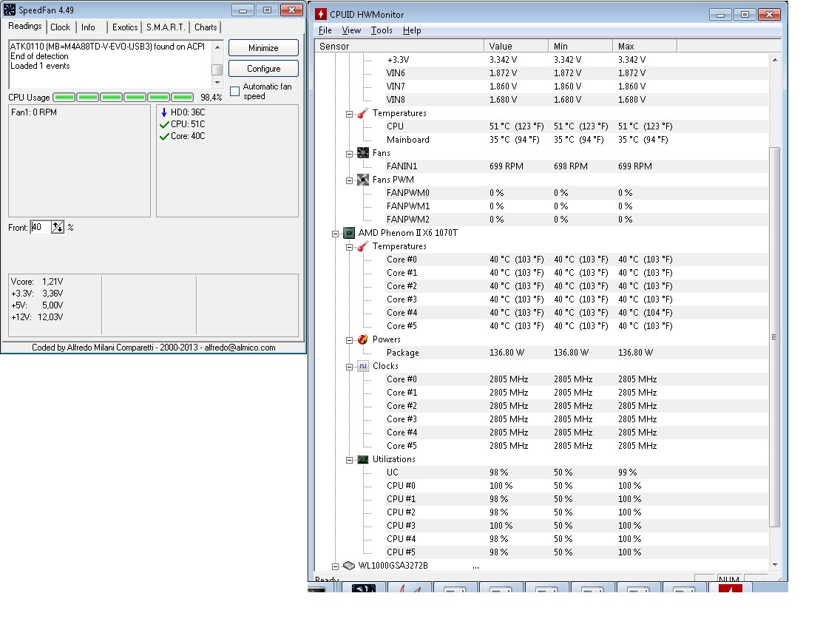This screenshot has width=840, height=630.
Task: Enable the Automatic fan speed checkbox
Action: [x=234, y=92]
